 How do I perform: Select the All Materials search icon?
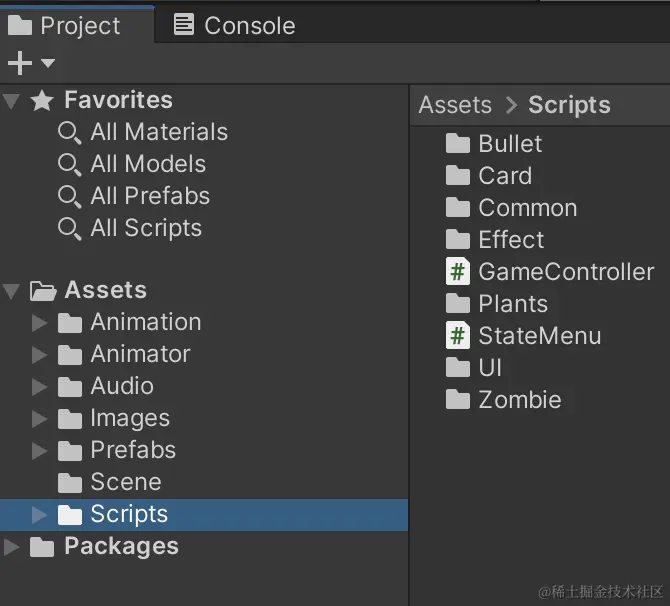point(70,132)
